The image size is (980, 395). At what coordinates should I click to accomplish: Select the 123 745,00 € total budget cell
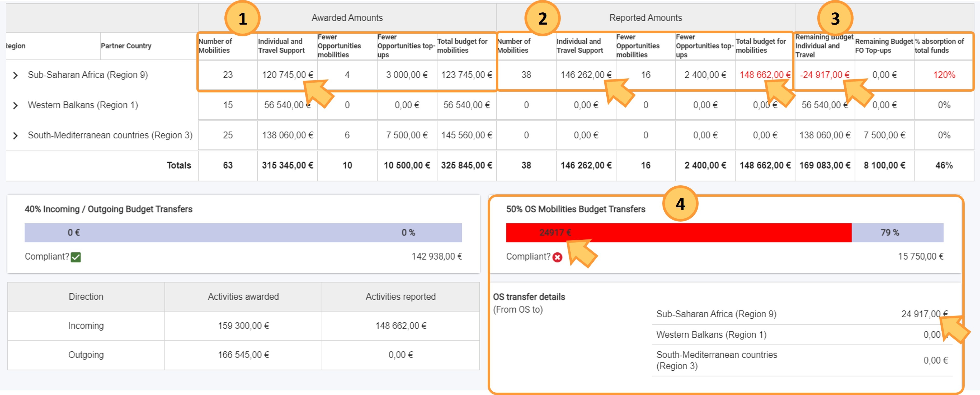[466, 75]
